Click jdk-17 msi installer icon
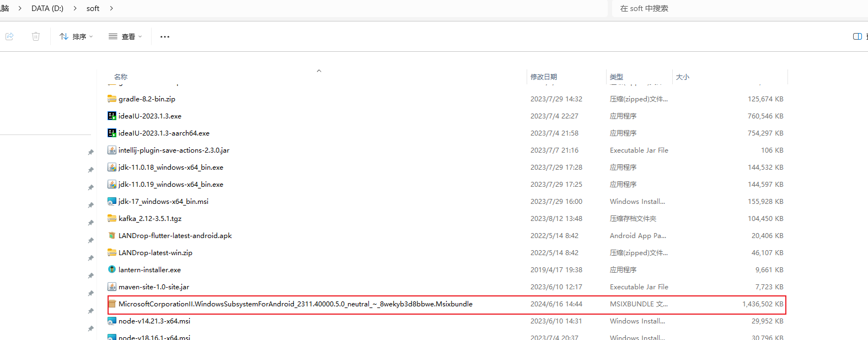 [x=112, y=201]
